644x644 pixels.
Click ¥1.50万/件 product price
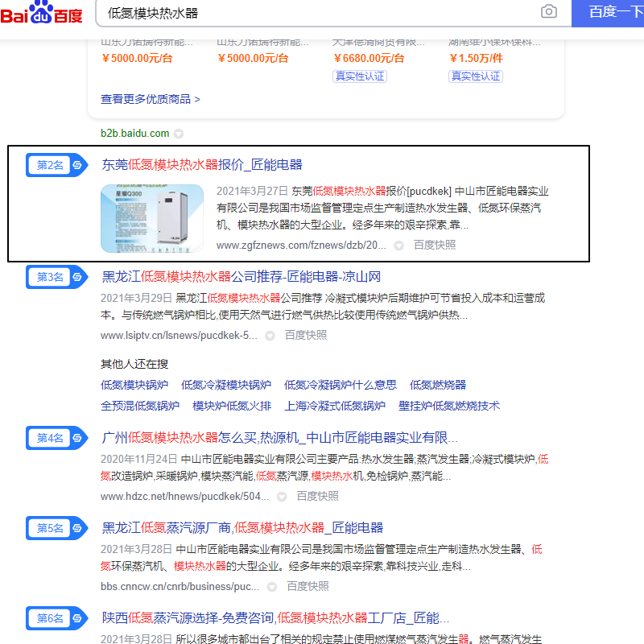[x=476, y=58]
